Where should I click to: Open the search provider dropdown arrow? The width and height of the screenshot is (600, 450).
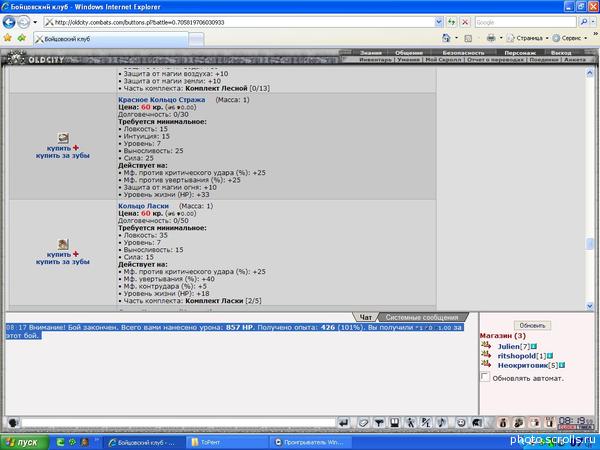coord(593,22)
